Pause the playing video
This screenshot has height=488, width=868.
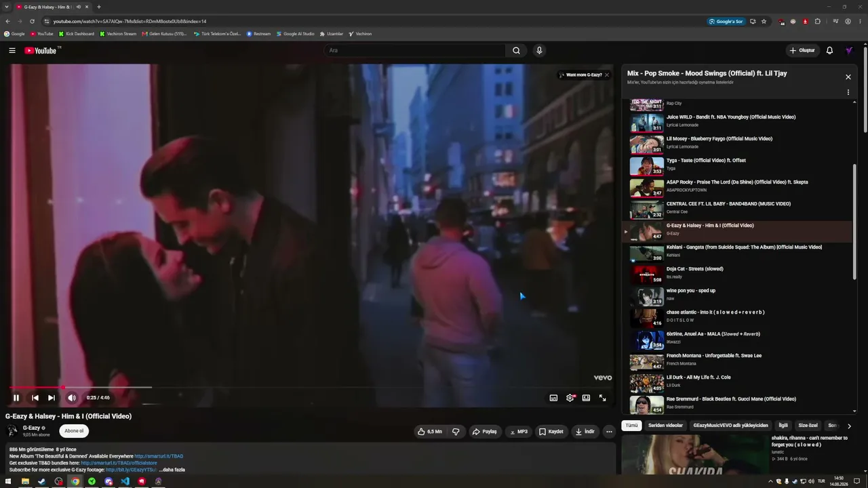pyautogui.click(x=16, y=398)
